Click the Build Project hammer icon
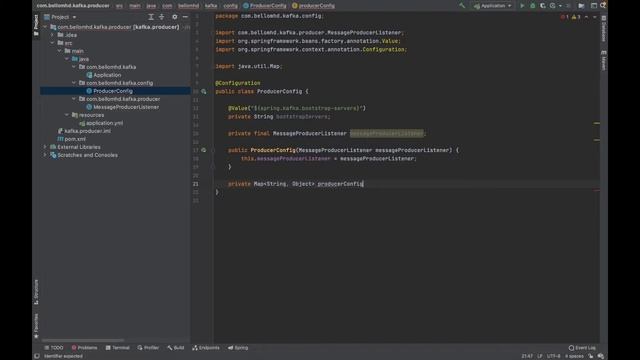The height and width of the screenshot is (360, 640). pyautogui.click(x=462, y=6)
